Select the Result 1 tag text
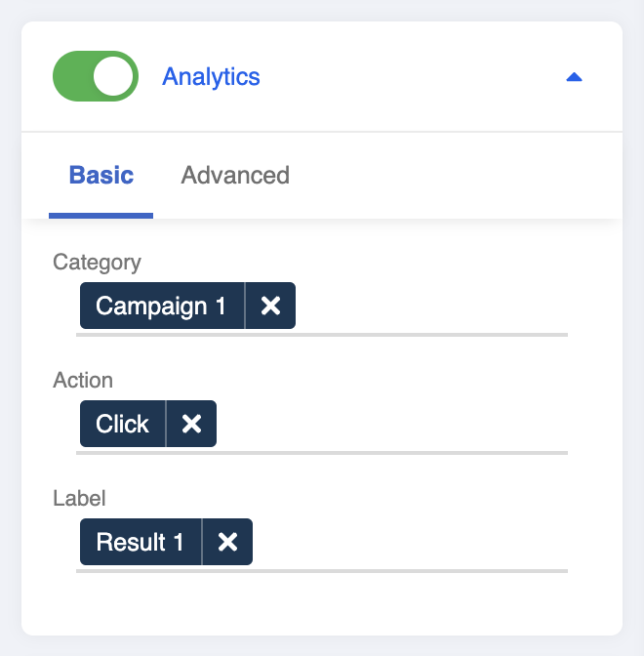 pos(140,542)
